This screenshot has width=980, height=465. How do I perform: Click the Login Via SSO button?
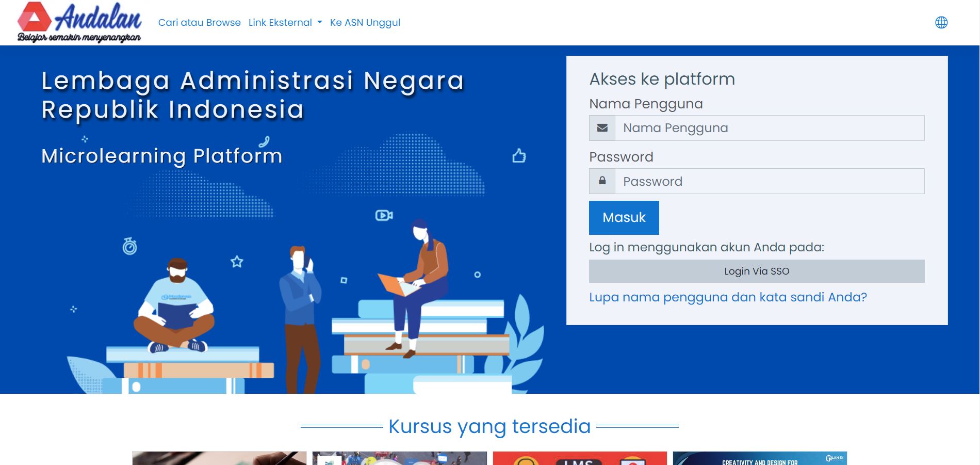point(756,271)
